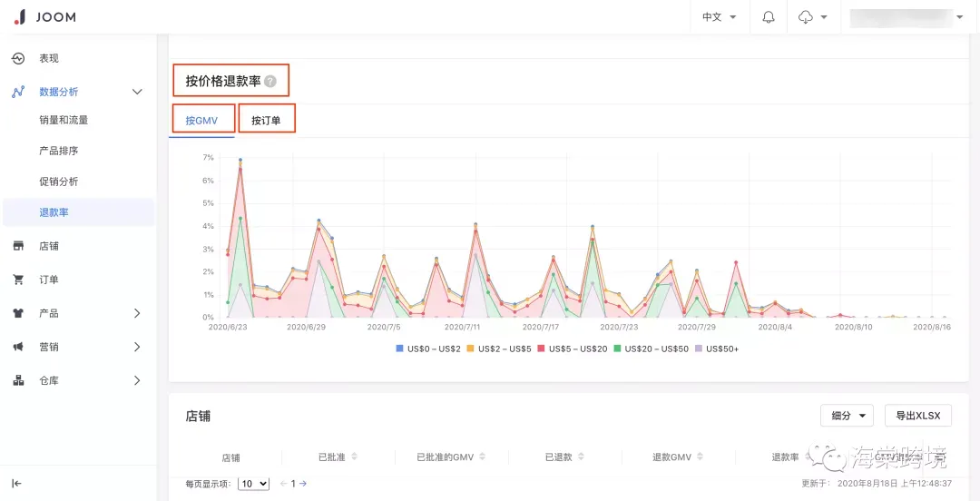Click 导出XLSX export button
This screenshot has height=501, width=980.
coord(918,416)
